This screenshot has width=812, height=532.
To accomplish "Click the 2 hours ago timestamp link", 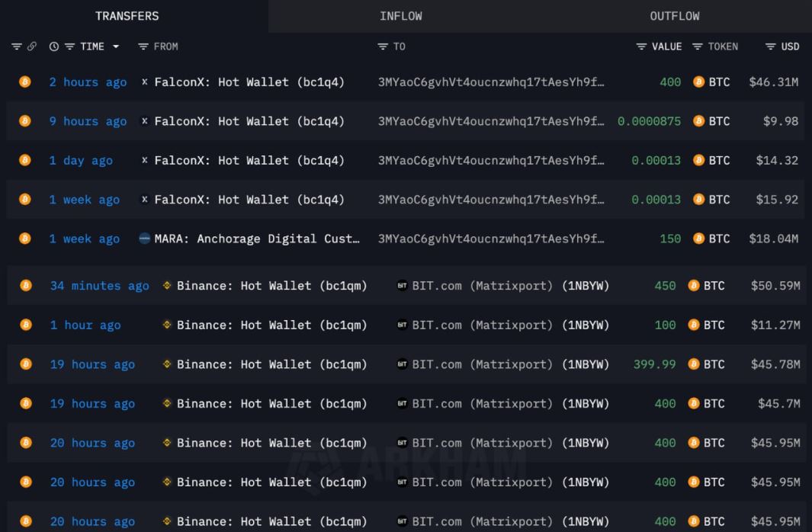I will tap(88, 82).
